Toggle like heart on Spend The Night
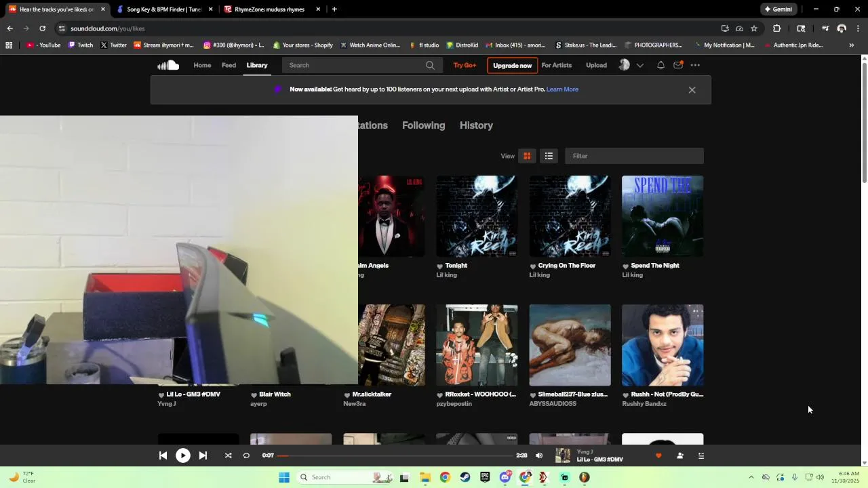The width and height of the screenshot is (868, 488). tap(625, 266)
